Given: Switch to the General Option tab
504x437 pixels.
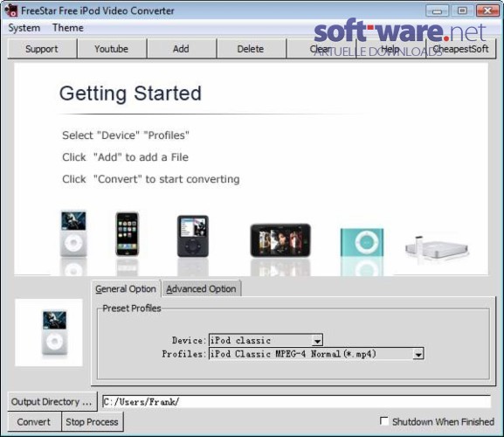Looking at the screenshot, I should 126,288.
